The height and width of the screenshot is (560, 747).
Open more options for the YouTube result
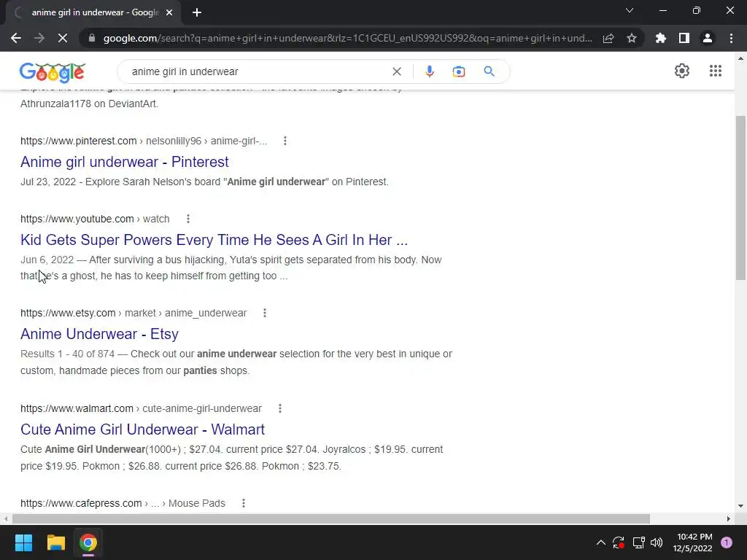point(188,219)
